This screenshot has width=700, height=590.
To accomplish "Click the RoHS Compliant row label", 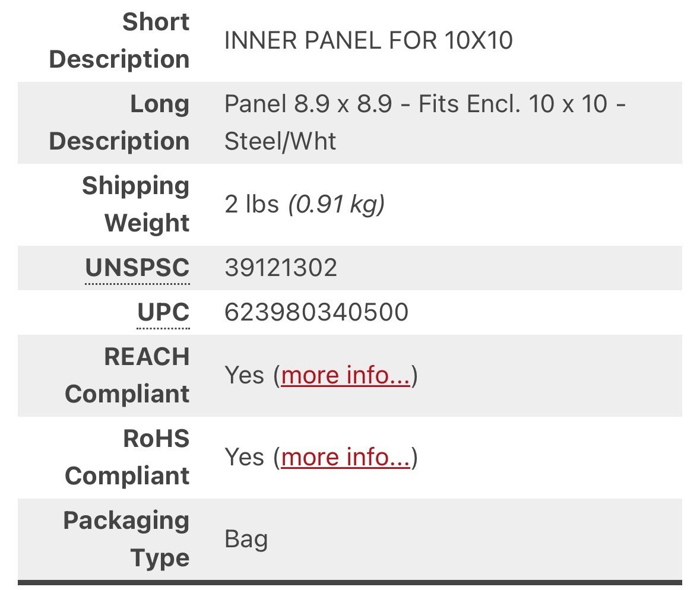I will [x=127, y=457].
